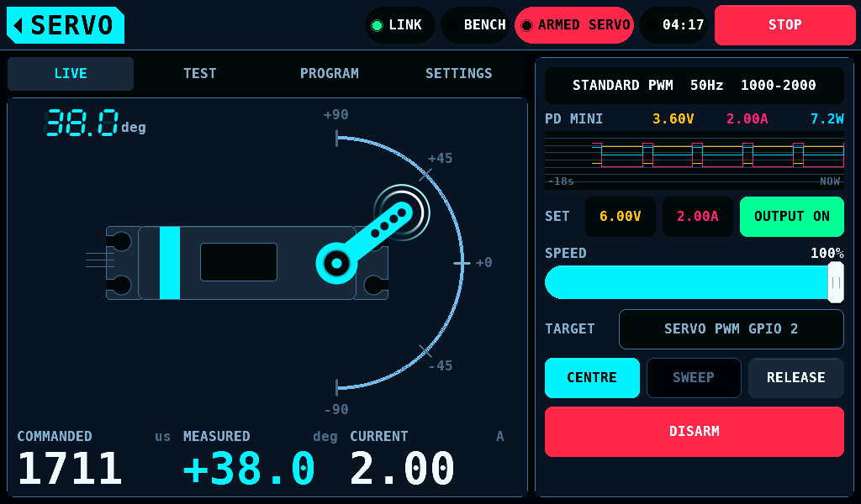Select the SWEEP mode button

[x=694, y=378]
